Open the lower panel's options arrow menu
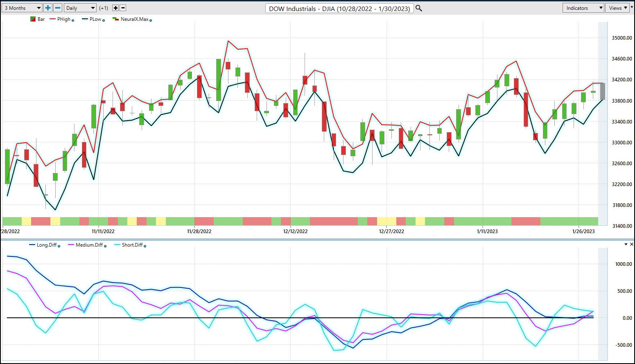635x364 pixels. (626, 244)
